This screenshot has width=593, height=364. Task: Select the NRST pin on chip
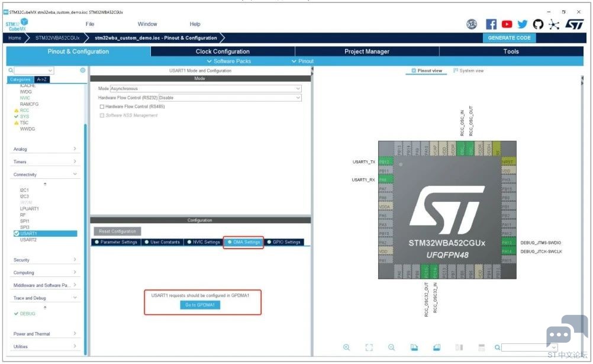click(x=508, y=162)
